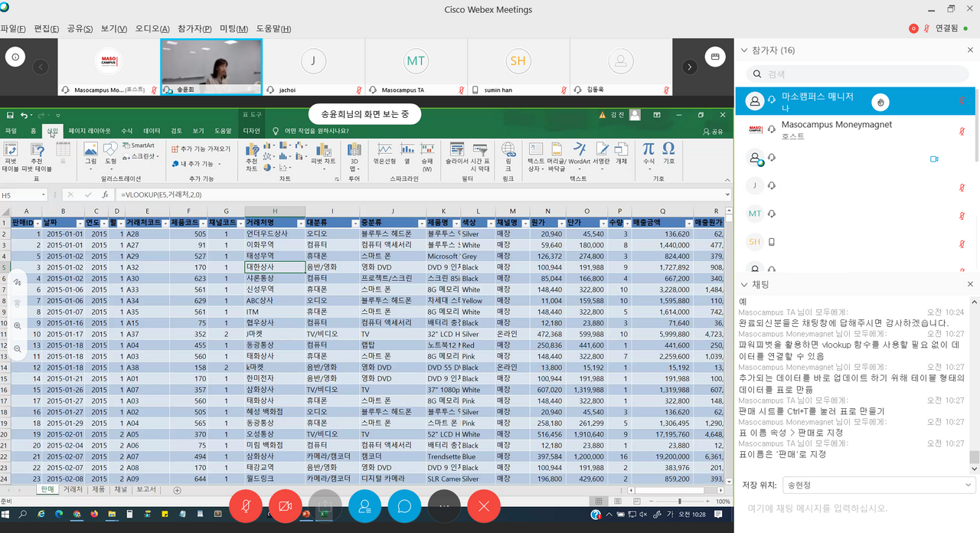Viewport: 980px width, 533px height.
Task: Click the 호스트 label under Masocampus Moneymagnet
Action: point(794,136)
